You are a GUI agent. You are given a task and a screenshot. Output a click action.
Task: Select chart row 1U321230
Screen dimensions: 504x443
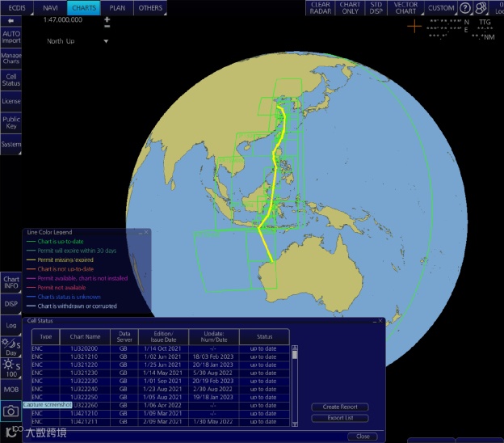161,373
